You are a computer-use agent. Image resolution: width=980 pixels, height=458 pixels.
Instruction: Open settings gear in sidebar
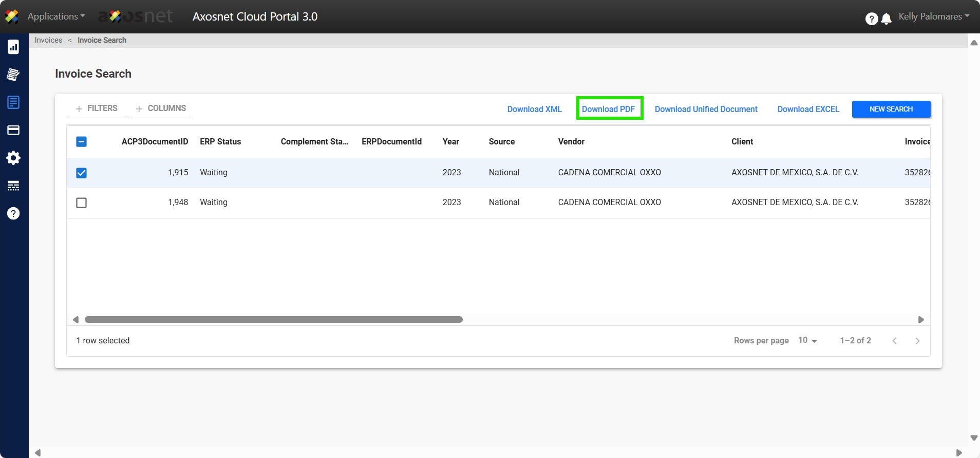click(13, 158)
